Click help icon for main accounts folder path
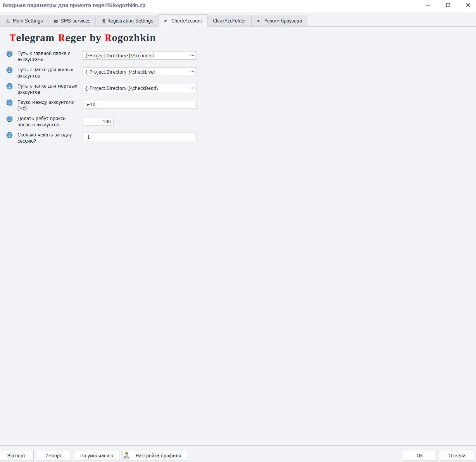This screenshot has height=462, width=476. tap(10, 54)
